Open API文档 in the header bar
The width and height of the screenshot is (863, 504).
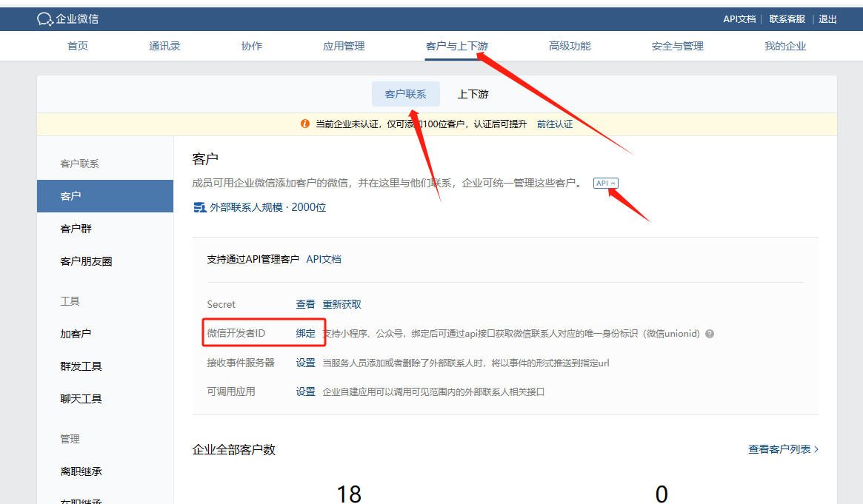coord(740,19)
